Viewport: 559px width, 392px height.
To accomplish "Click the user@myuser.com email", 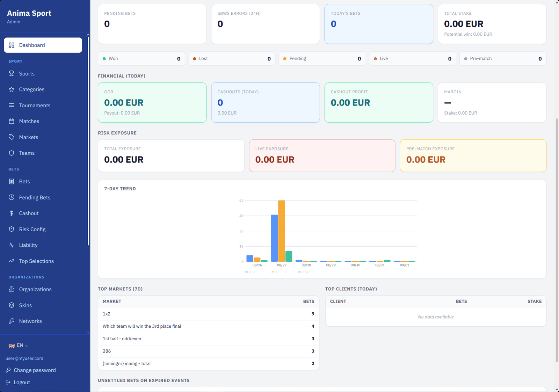I will coord(24,358).
